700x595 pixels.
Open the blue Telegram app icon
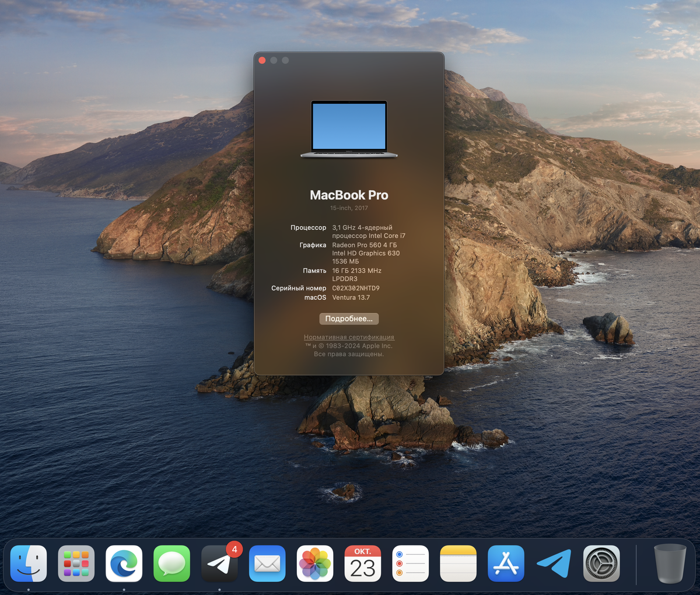coord(554,563)
